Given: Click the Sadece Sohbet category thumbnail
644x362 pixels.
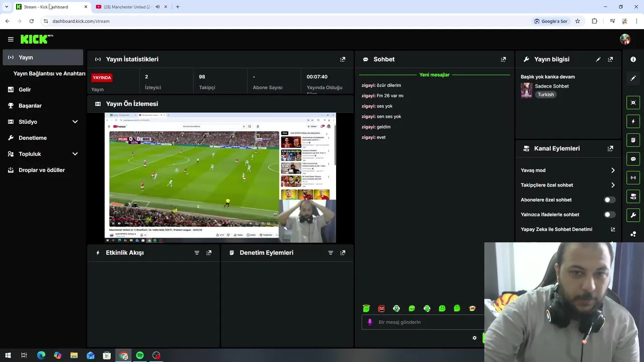Looking at the screenshot, I should tap(526, 90).
